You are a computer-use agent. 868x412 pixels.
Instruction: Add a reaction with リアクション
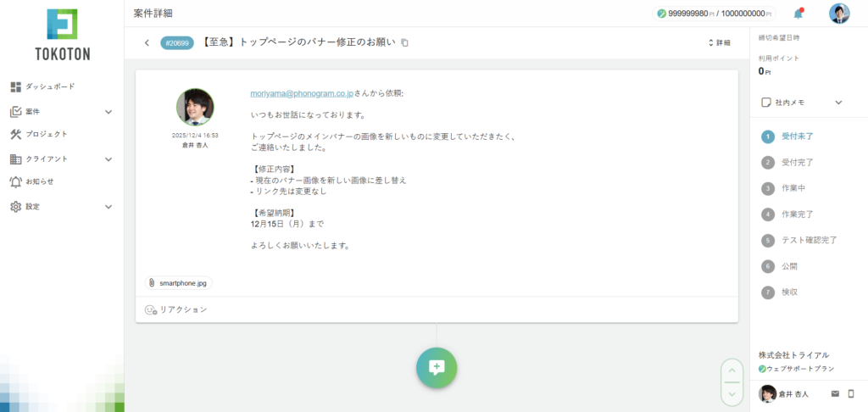[x=176, y=310]
